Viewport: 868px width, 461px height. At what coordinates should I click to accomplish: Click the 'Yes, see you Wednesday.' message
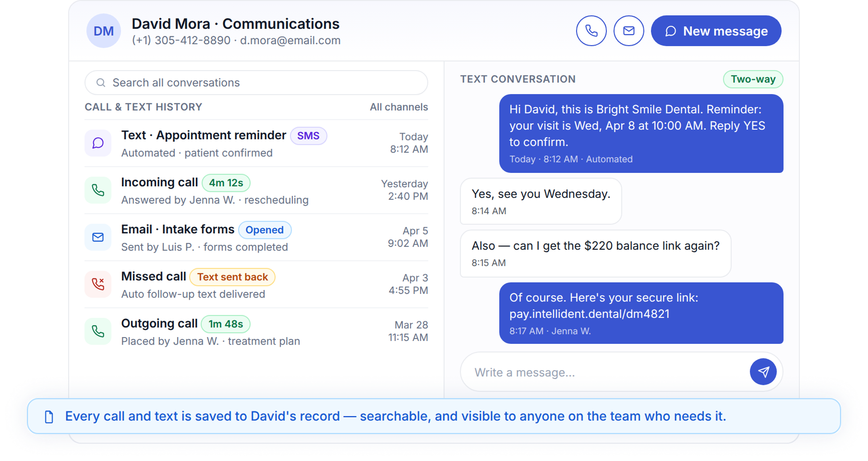click(541, 201)
